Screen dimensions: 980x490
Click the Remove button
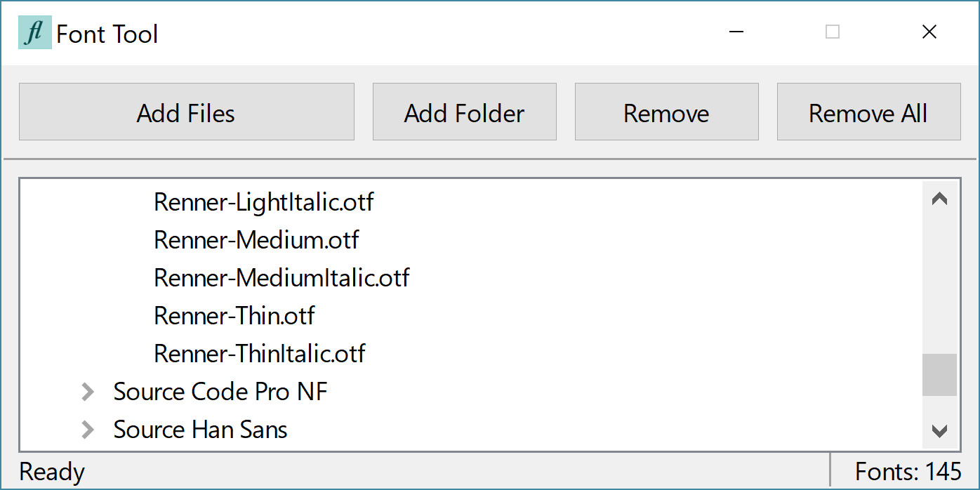coord(667,112)
